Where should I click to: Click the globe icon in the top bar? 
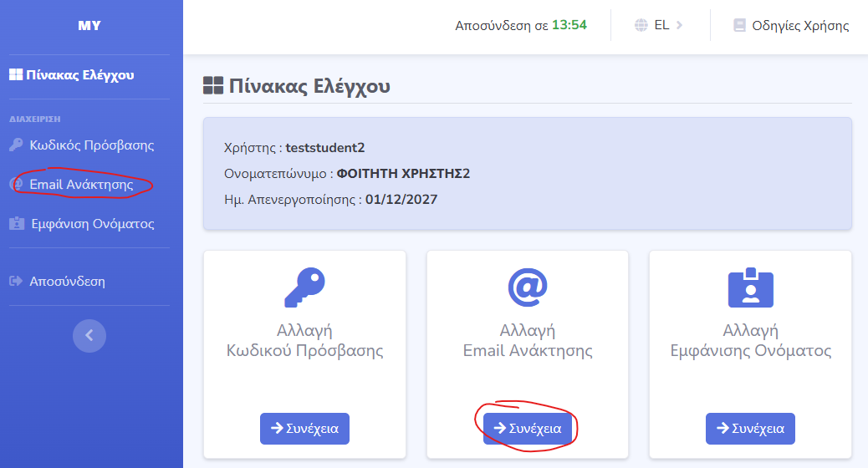coord(641,25)
